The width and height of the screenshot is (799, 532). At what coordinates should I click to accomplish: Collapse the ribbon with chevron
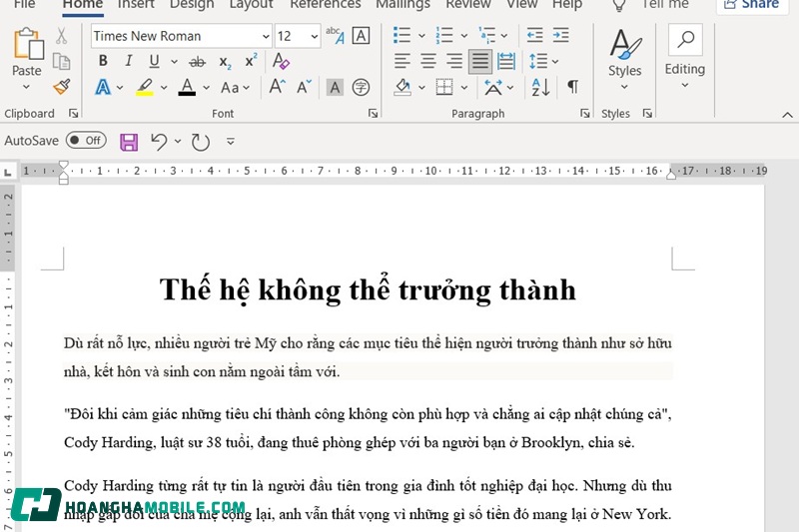(x=787, y=115)
